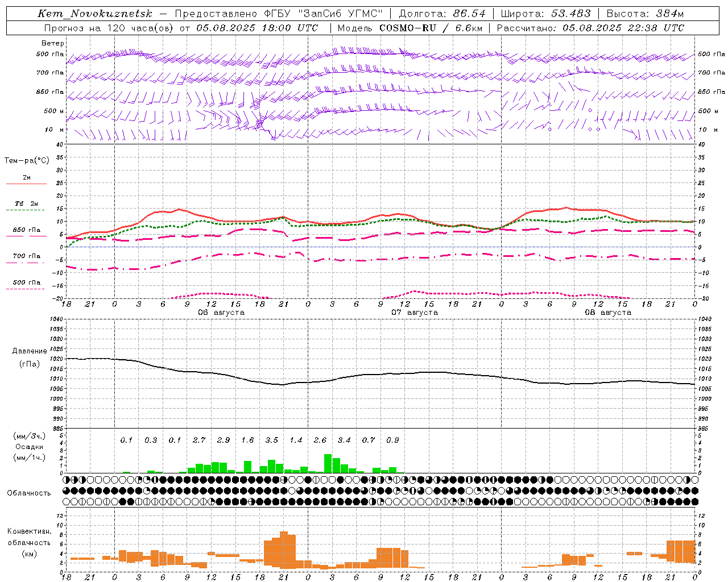Click the '500 м' label left of wind panel
The width and height of the screenshot is (728, 582).
(x=54, y=111)
